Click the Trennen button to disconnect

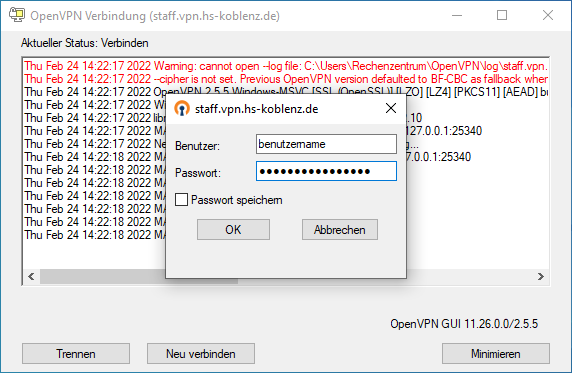pyautogui.click(x=76, y=353)
